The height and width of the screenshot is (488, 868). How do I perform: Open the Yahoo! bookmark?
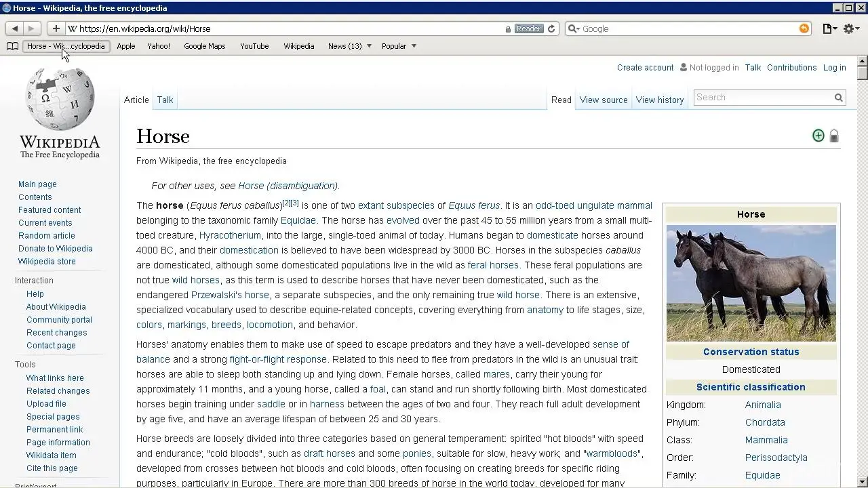159,46
